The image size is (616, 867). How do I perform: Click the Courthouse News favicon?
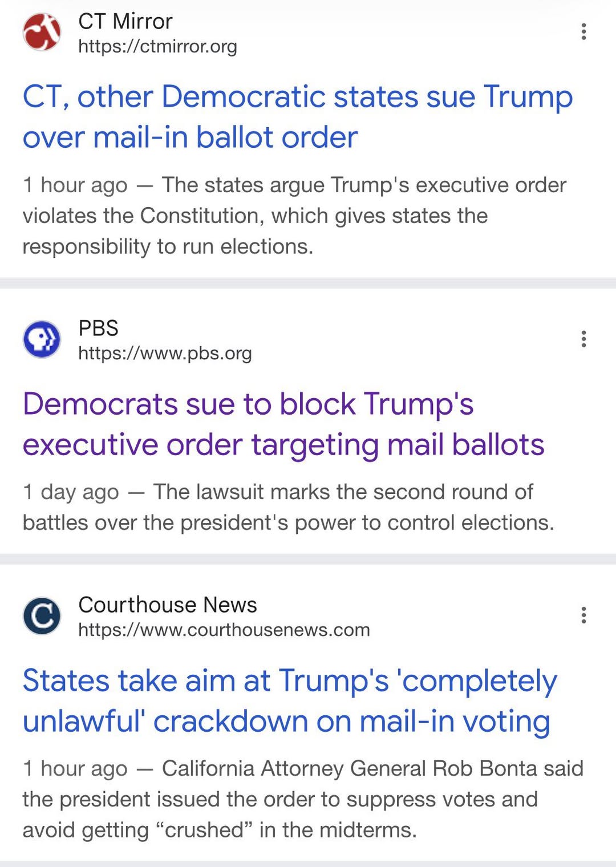[42, 616]
